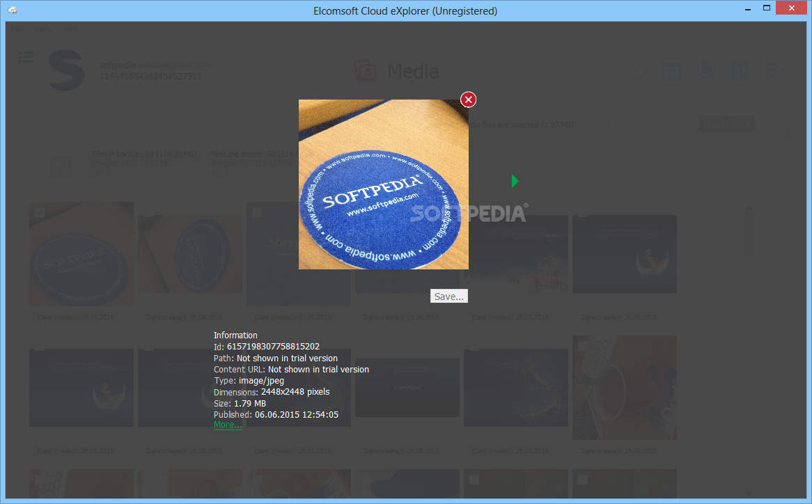Maximize the Elcomsoft Cloud eXplorer window
812x504 pixels.
[x=767, y=8]
